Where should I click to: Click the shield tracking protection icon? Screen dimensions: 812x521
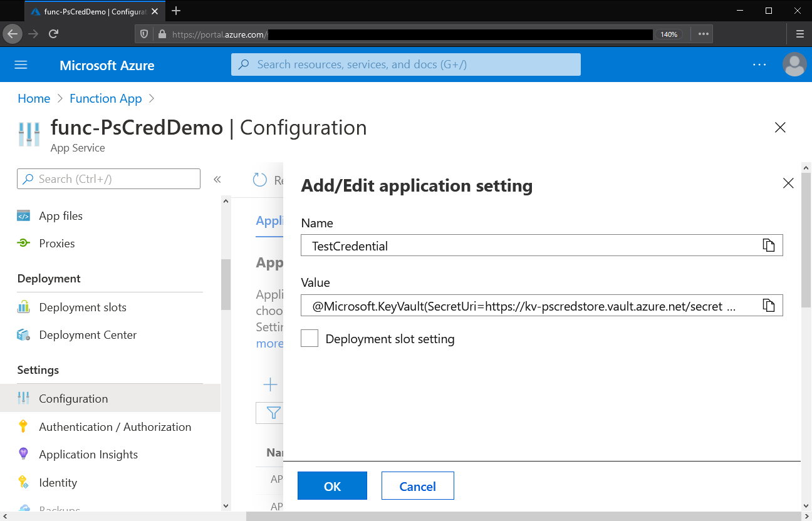coord(144,34)
